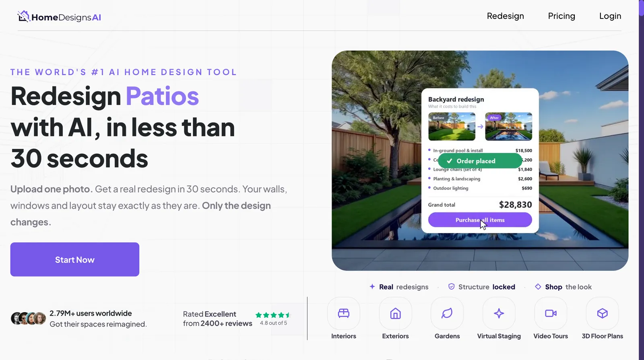Click the 'Rated Excellent' text
Screen dimensions: 644x360
[210, 314]
